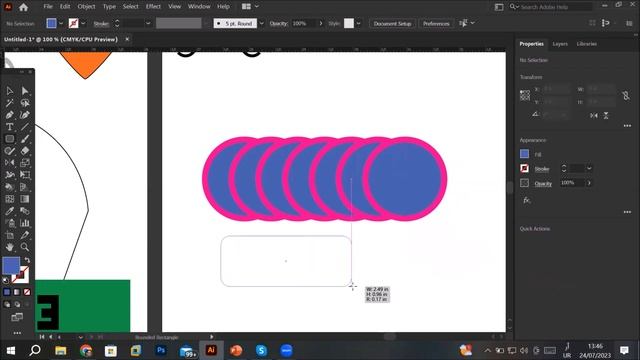This screenshot has height=360, width=640.
Task: Swap fill and stroke colors
Action: coord(27,260)
